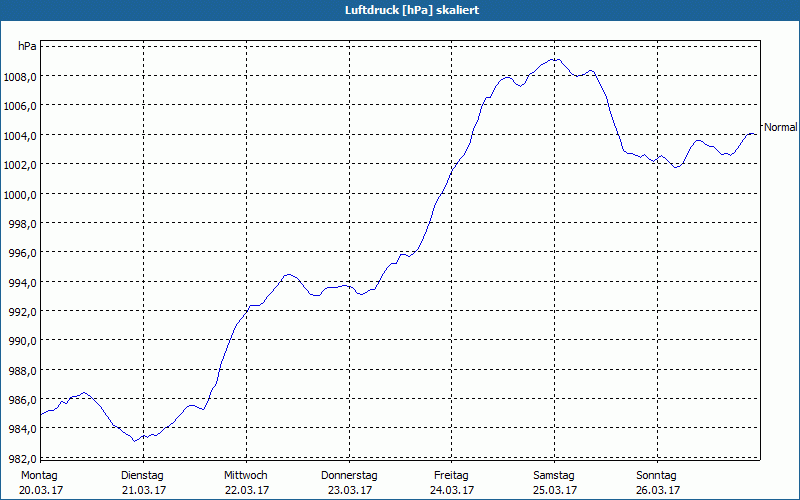Select the Dienstag day label
800x500 pixels.
coord(142,476)
